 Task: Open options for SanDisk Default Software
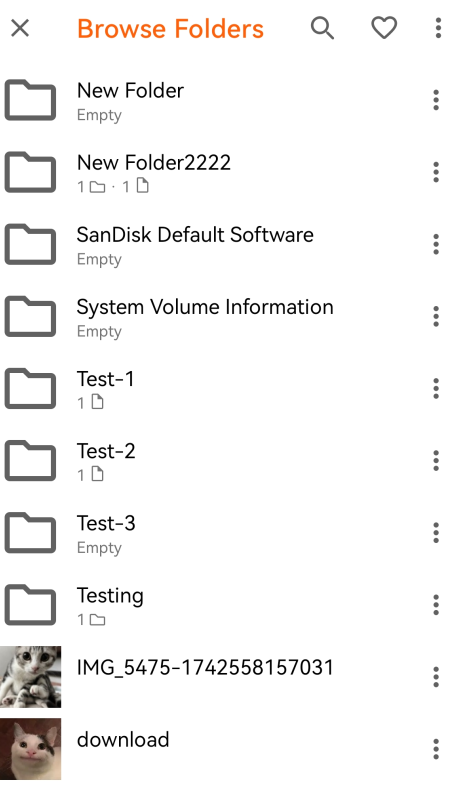436,245
